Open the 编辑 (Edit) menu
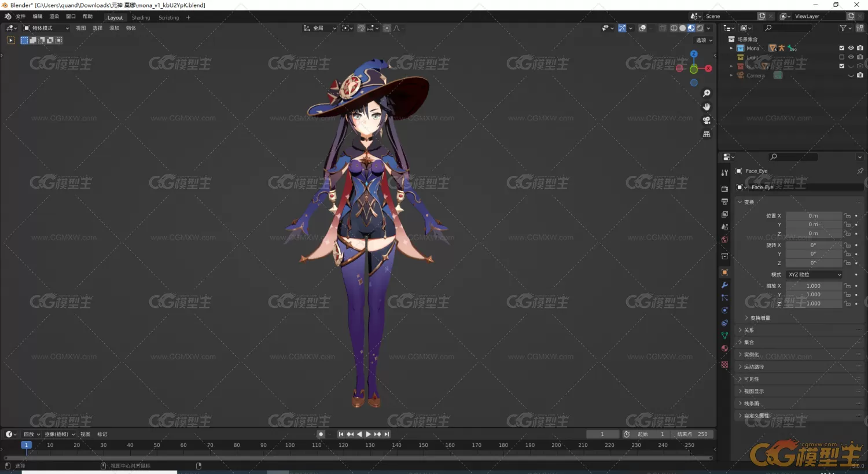The image size is (868, 474). coord(37,17)
